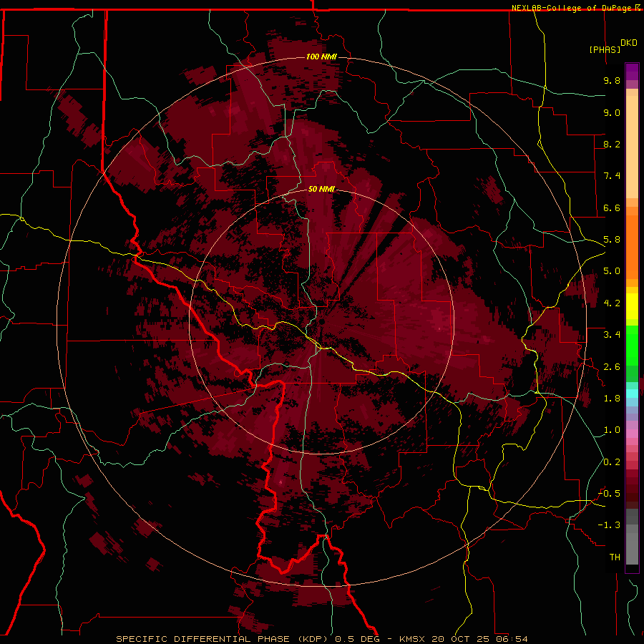Image resolution: width=644 pixels, height=644 pixels.
Task: Click the 4.2 value on the scale
Action: 612,303
